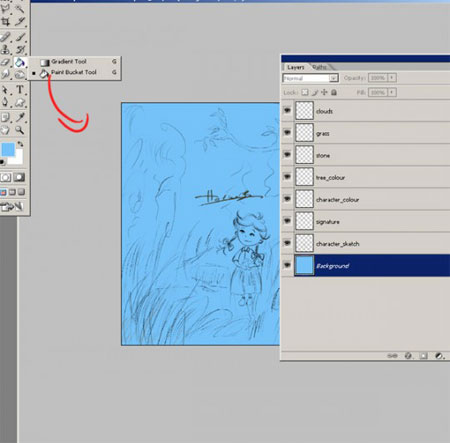
Task: Activate the Hand tool
Action: tap(5, 130)
